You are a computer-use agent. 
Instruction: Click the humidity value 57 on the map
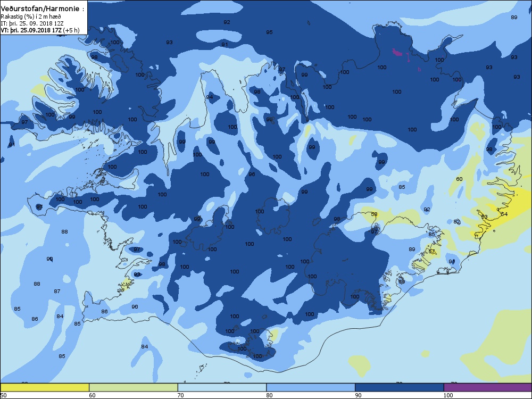431,252
